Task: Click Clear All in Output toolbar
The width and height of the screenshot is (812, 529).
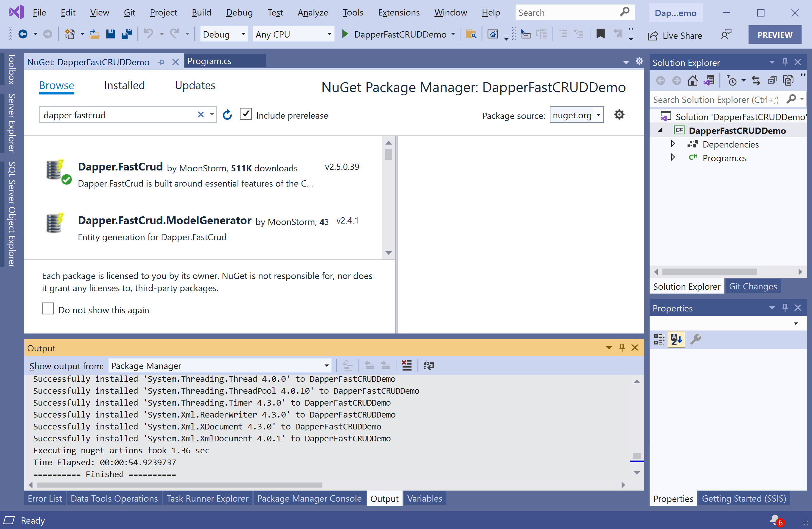Action: point(406,365)
